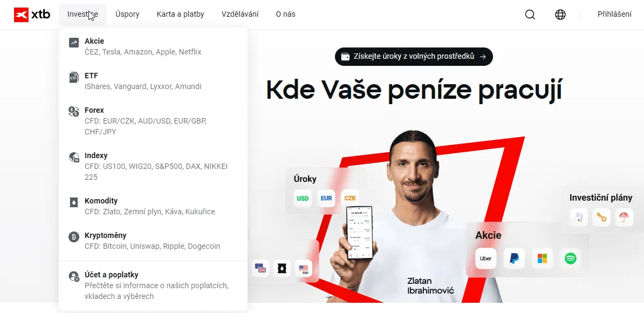Viewport: 644px width, 313px height.
Task: Click the Akcie chart icon
Action: (74, 42)
